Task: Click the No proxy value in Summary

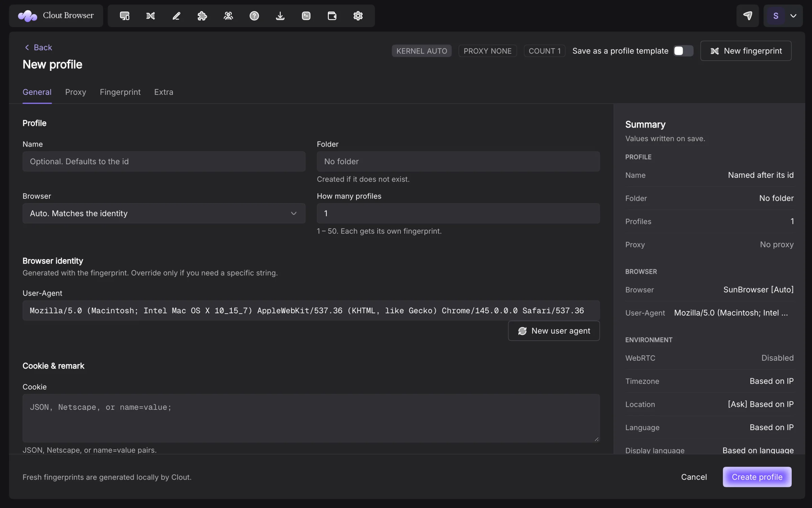Action: click(x=776, y=245)
